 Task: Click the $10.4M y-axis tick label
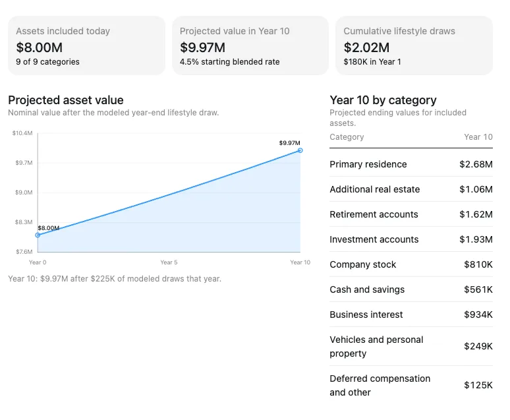coord(22,133)
